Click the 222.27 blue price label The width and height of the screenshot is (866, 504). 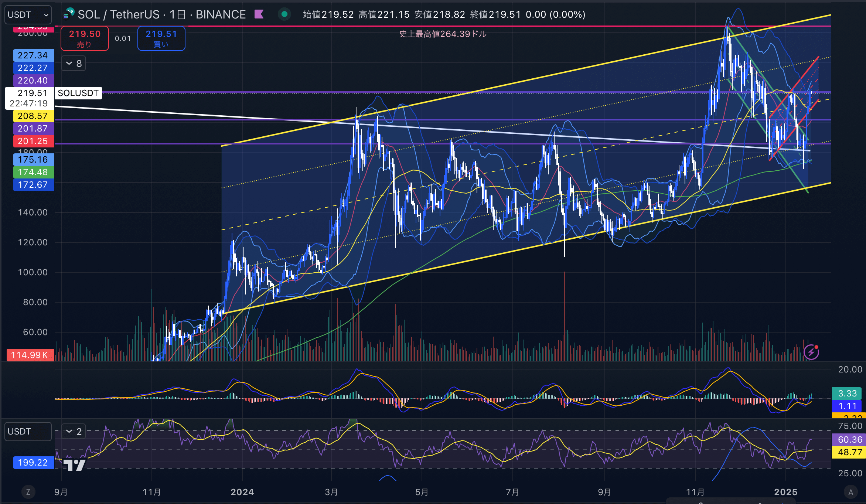[x=33, y=68]
